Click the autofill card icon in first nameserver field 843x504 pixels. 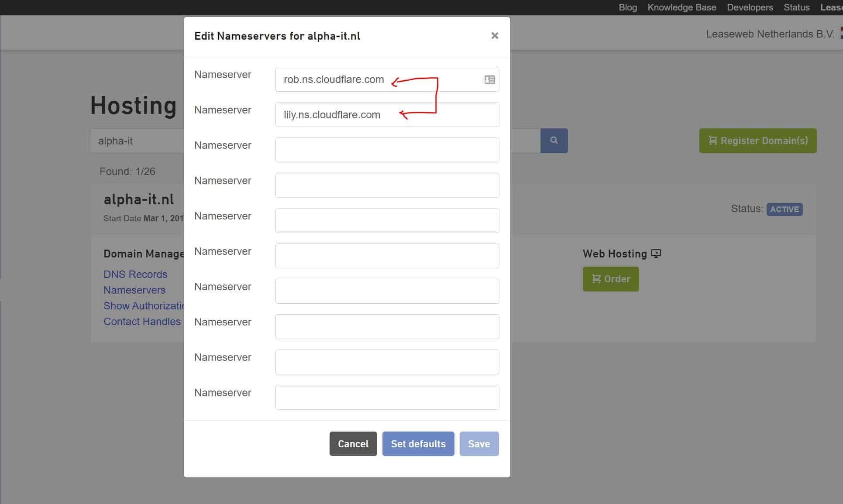tap(489, 80)
